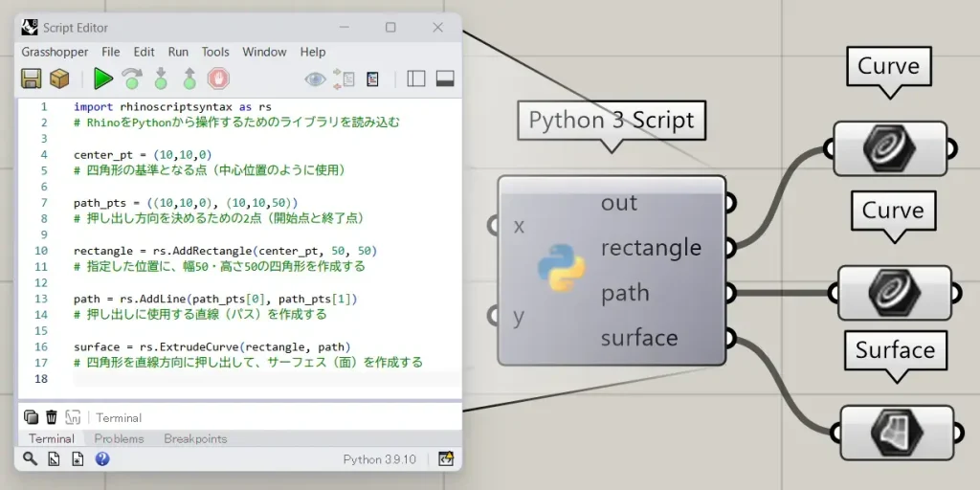The height and width of the screenshot is (490, 980).
Task: Click the step out debug icon
Action: pyautogui.click(x=189, y=78)
